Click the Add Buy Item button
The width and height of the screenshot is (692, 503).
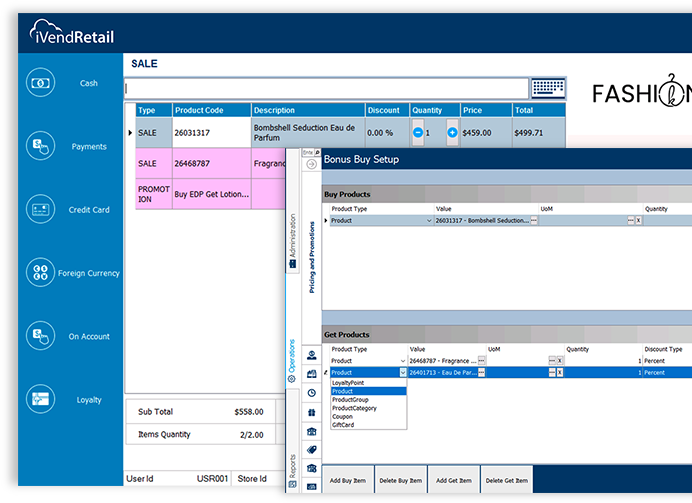pos(349,482)
